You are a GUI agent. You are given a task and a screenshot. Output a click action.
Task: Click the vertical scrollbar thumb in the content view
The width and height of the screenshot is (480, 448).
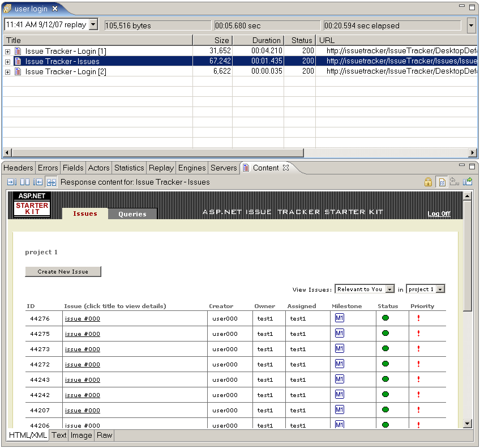coord(467,255)
